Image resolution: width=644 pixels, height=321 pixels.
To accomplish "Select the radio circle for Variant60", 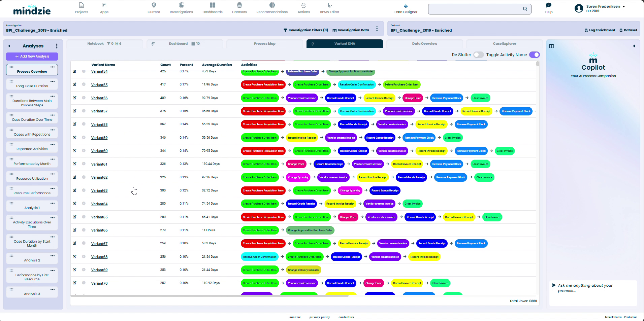I will 84,151.
